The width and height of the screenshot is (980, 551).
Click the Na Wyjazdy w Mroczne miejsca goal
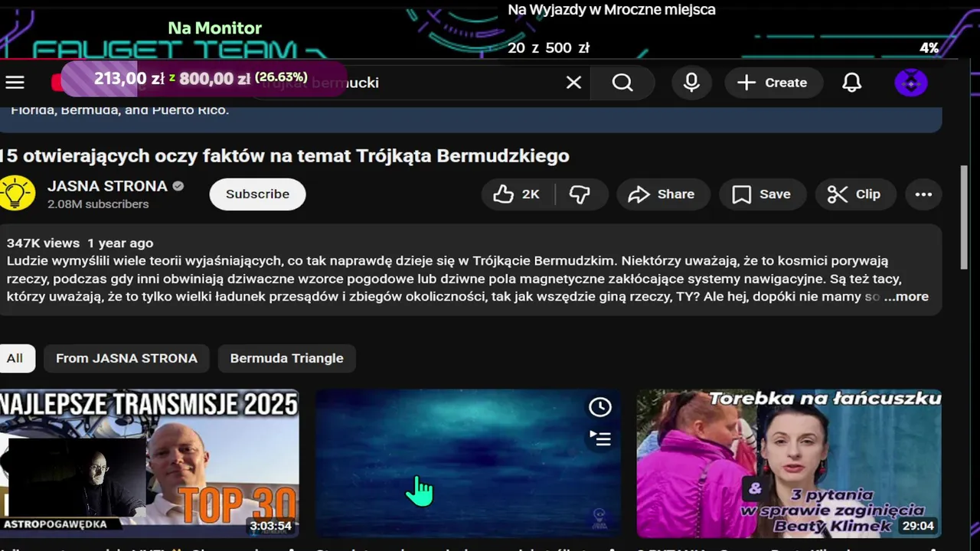612,10
